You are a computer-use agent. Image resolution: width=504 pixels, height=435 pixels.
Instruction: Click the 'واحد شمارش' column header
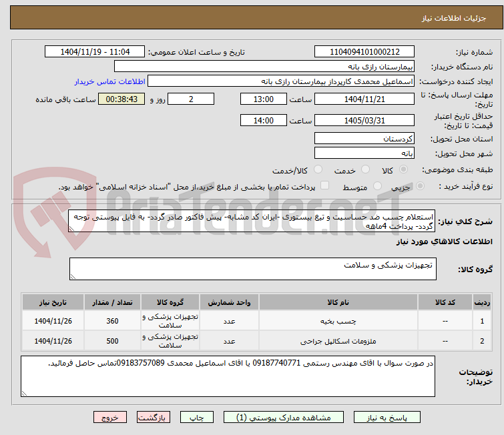[x=229, y=302]
